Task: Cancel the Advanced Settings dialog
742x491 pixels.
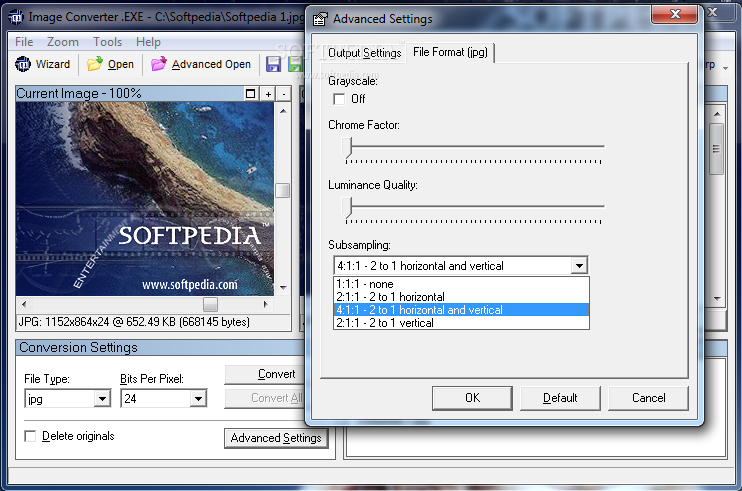Action: pos(648,398)
